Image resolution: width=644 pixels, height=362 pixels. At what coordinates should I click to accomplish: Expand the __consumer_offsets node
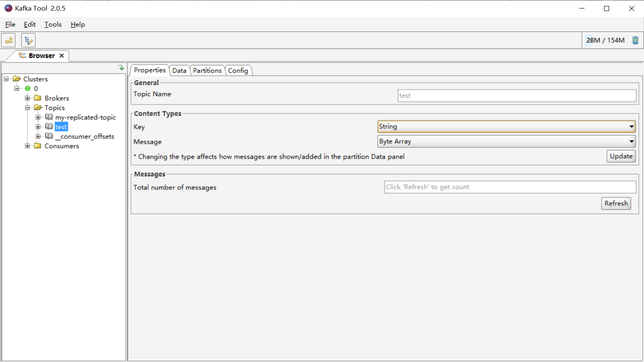coord(38,136)
